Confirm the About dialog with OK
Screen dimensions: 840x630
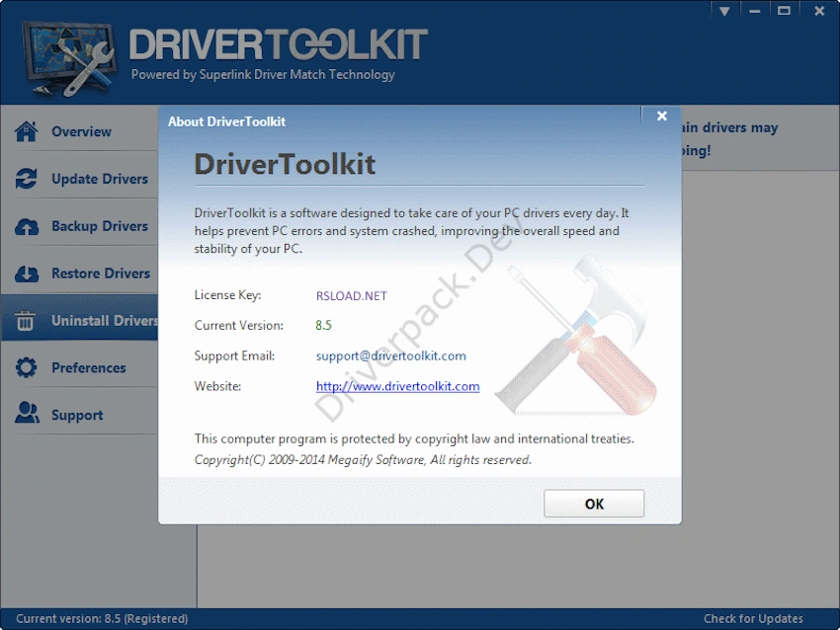(594, 504)
